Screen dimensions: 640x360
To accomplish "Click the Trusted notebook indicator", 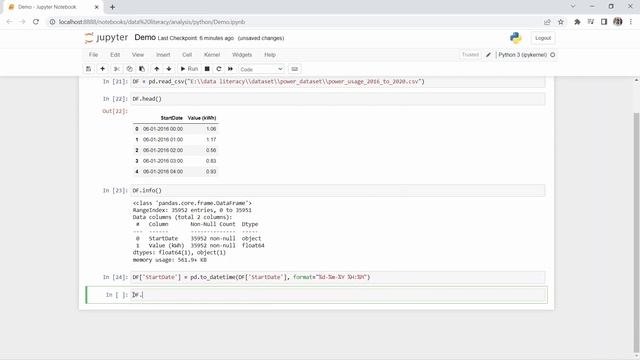I will tap(470, 55).
